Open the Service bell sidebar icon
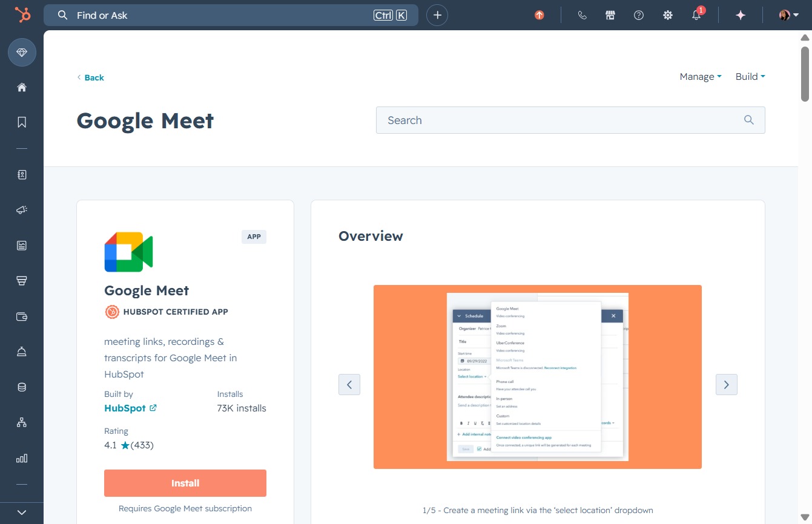Viewport: 812px width, 524px height. click(x=22, y=352)
